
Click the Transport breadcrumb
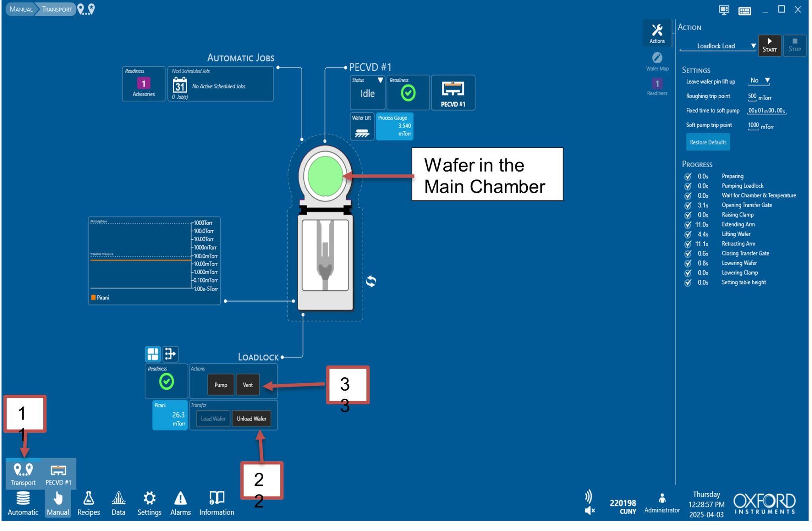pyautogui.click(x=57, y=9)
